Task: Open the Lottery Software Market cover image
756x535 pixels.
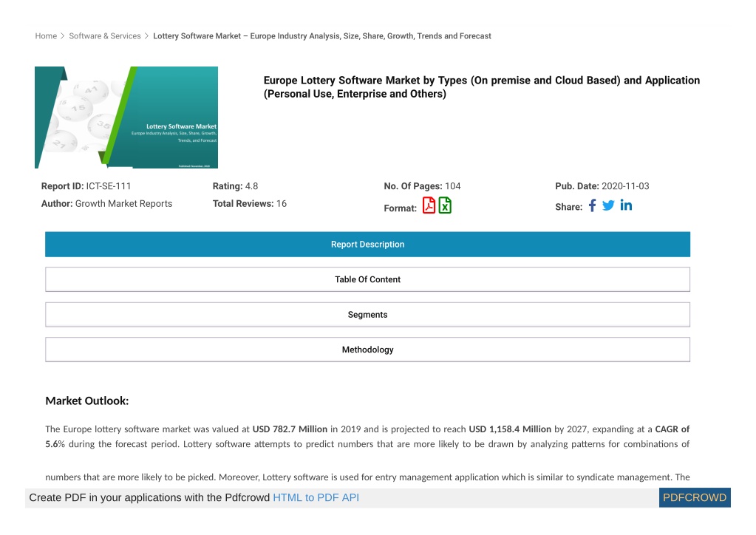Action: (x=126, y=117)
